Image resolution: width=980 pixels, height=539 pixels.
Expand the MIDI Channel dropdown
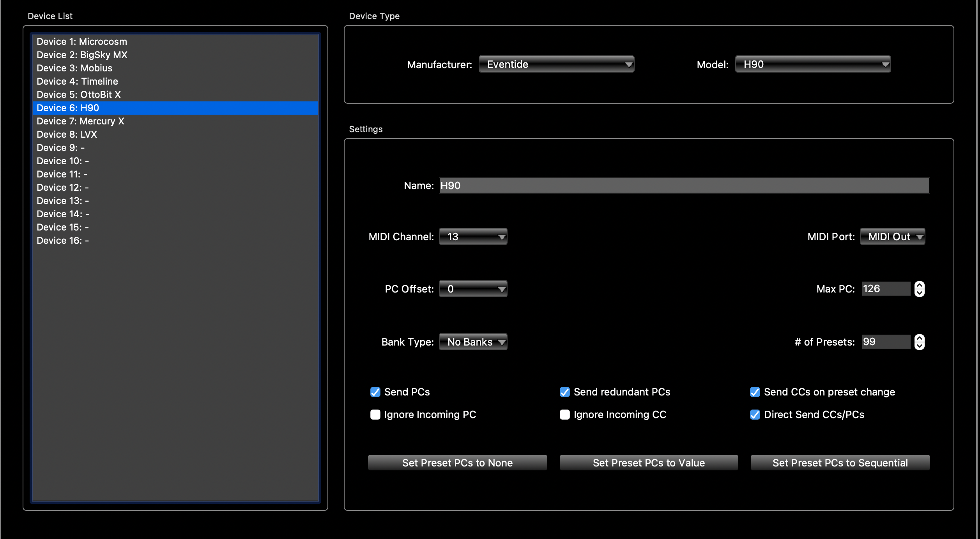473,237
